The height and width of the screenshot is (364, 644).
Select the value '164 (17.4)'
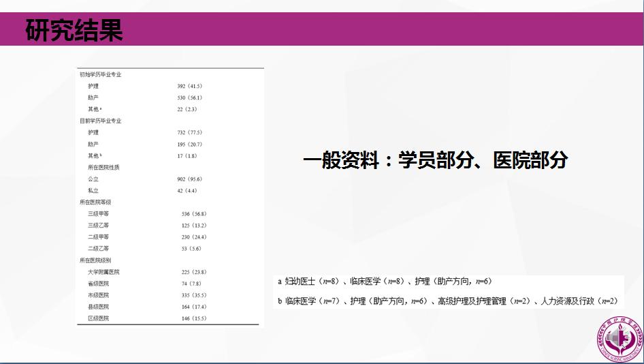pos(194,307)
